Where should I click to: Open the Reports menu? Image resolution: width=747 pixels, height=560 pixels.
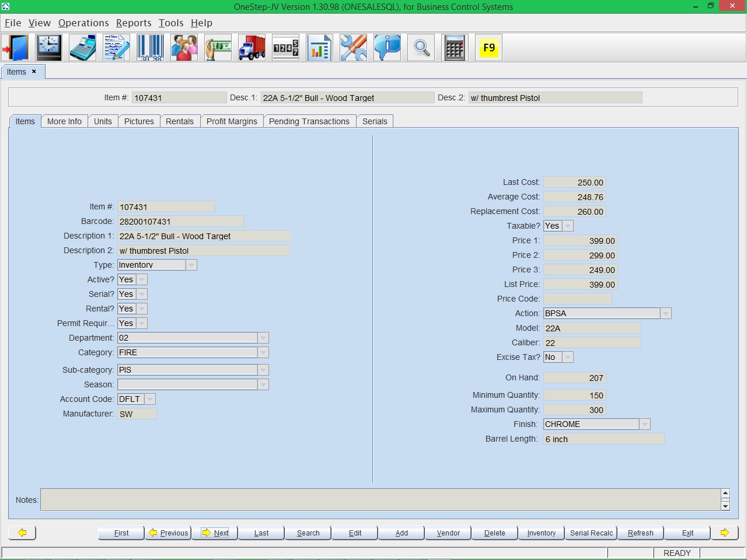point(134,23)
